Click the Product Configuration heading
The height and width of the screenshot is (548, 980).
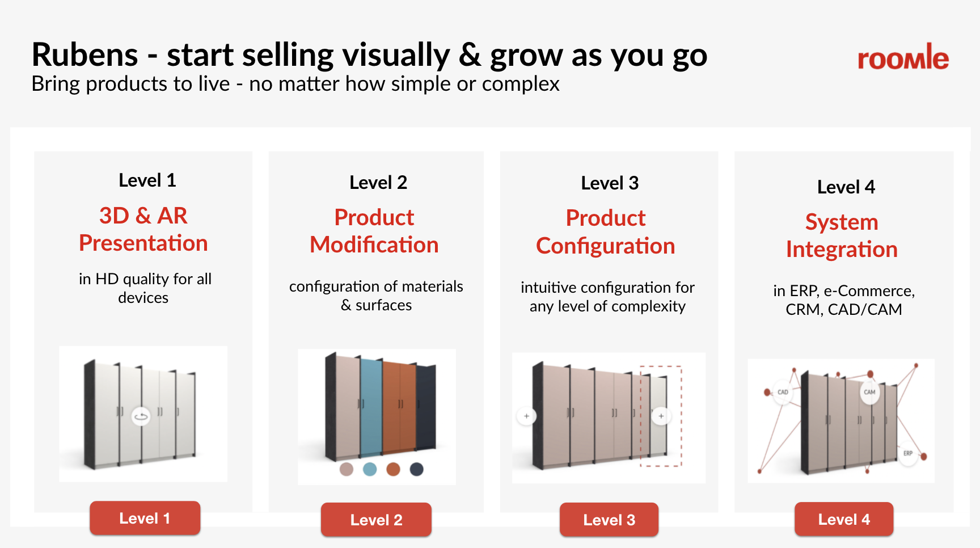[606, 232]
